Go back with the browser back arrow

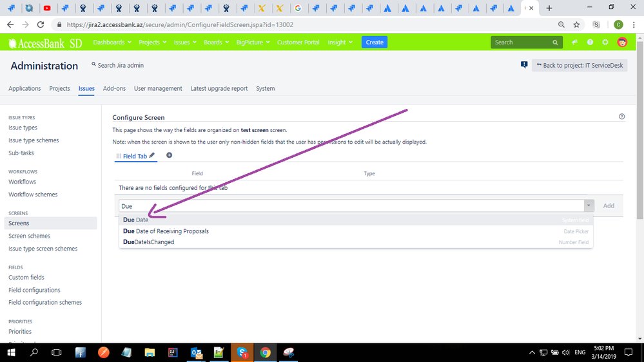point(10,24)
